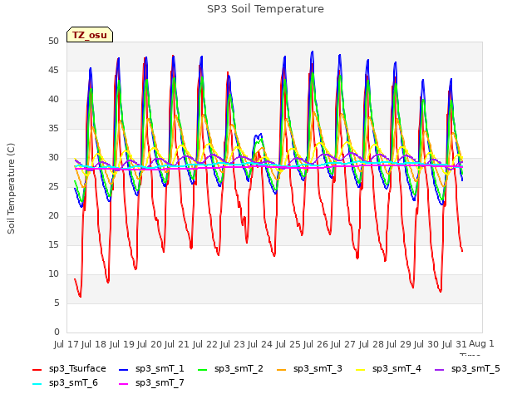Click the yellow sp3_smT_4 legend swatch
The image size is (532, 399).
pos(360,369)
